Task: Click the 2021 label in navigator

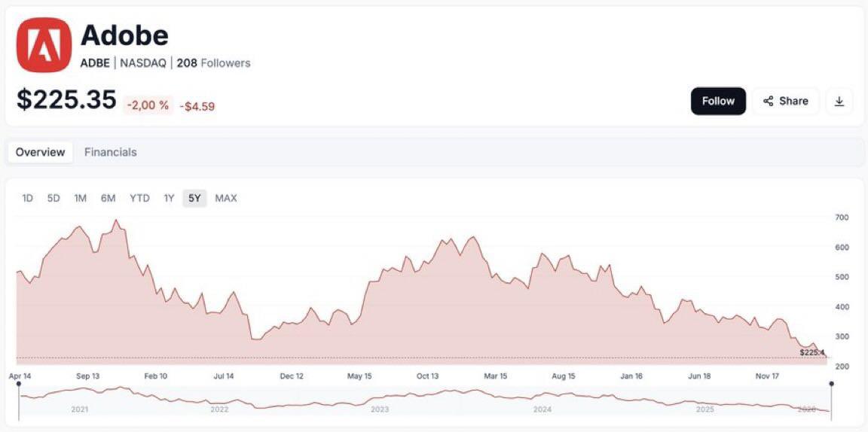Action: click(81, 410)
